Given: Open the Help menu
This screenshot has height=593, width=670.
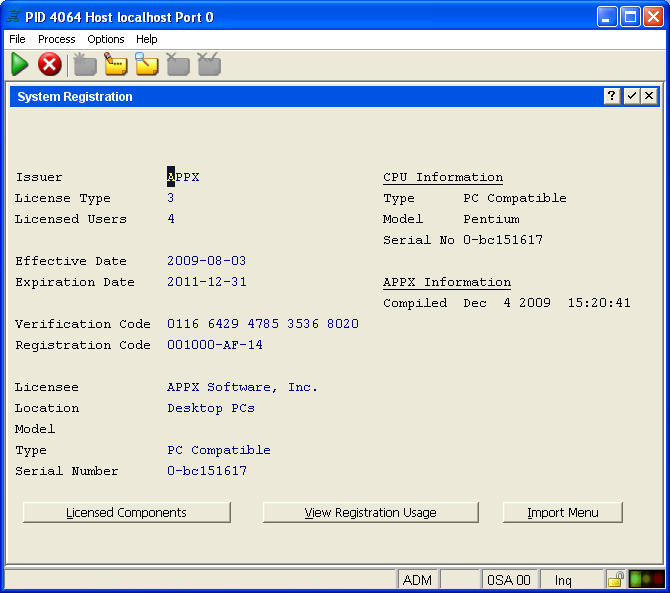Looking at the screenshot, I should pos(147,39).
